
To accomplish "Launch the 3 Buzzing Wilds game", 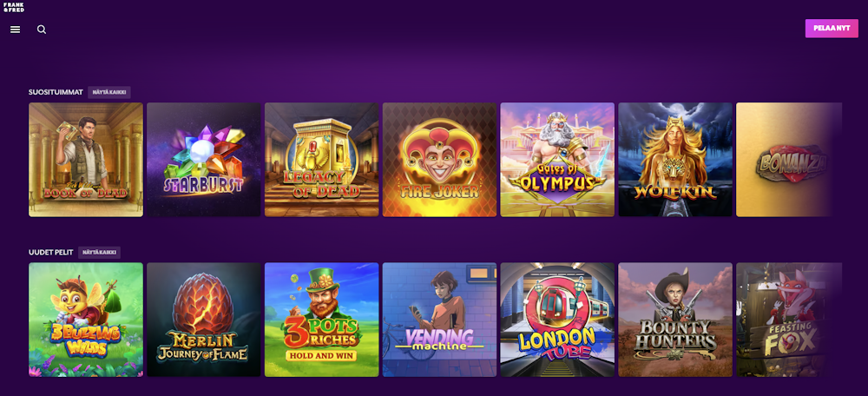I will 86,320.
